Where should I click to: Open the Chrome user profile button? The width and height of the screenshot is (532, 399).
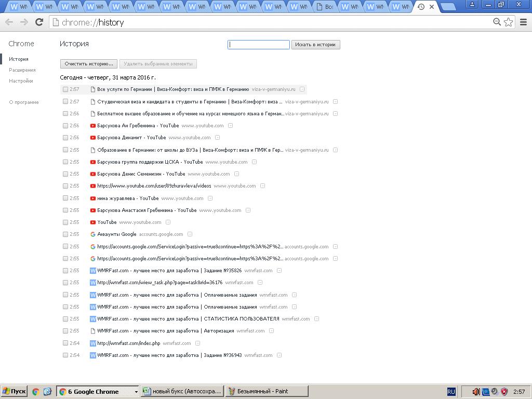tap(472, 4)
